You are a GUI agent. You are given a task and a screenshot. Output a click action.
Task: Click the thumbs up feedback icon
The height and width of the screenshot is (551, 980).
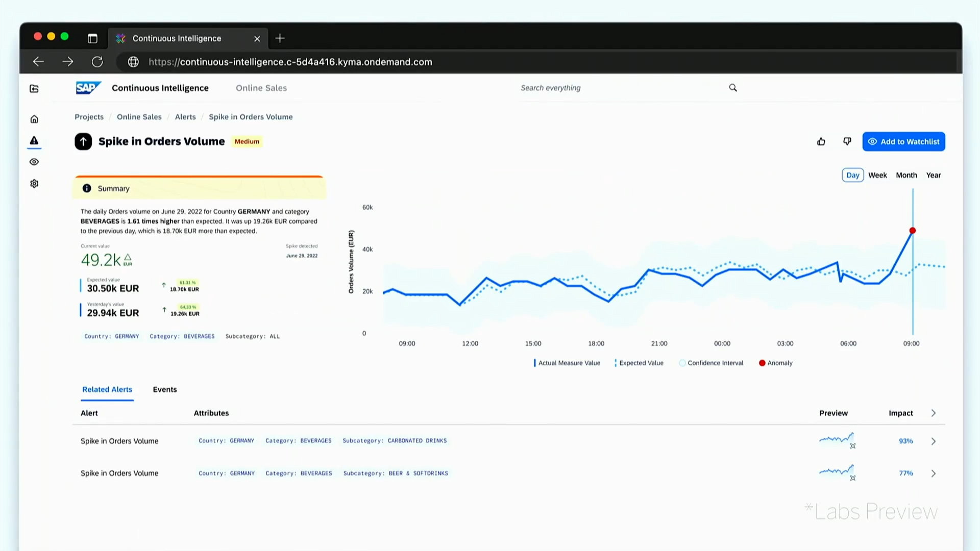point(821,141)
